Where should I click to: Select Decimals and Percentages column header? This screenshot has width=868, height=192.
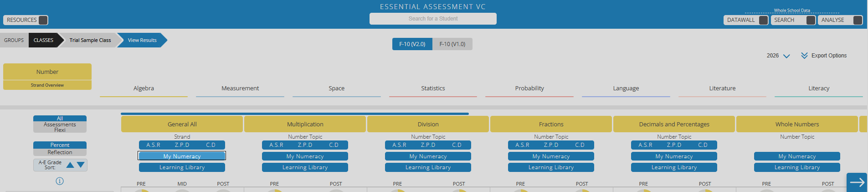tap(674, 124)
